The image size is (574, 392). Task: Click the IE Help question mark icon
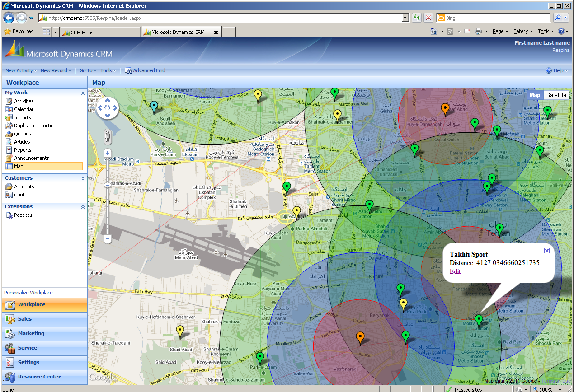561,32
